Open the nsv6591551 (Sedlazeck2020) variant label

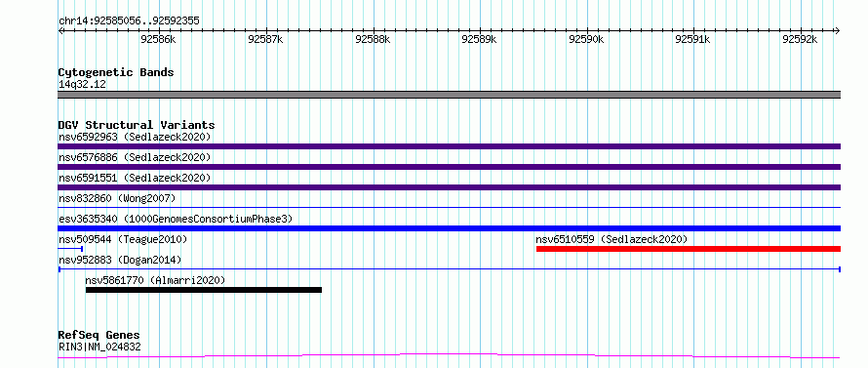(135, 178)
